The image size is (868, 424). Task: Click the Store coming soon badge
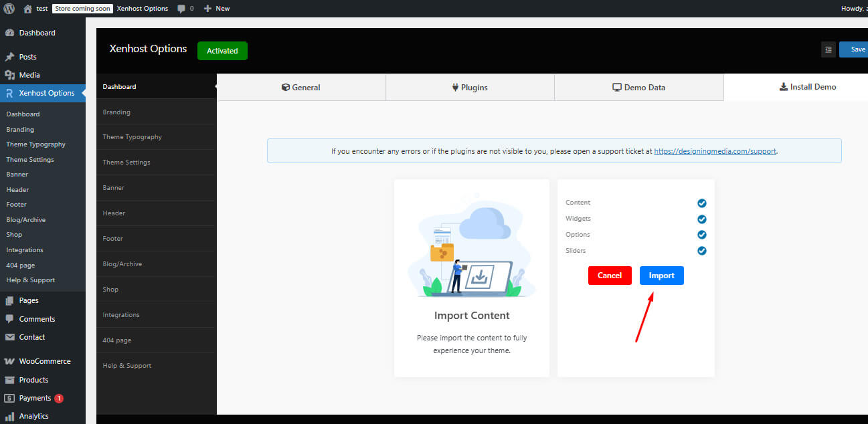(x=82, y=9)
